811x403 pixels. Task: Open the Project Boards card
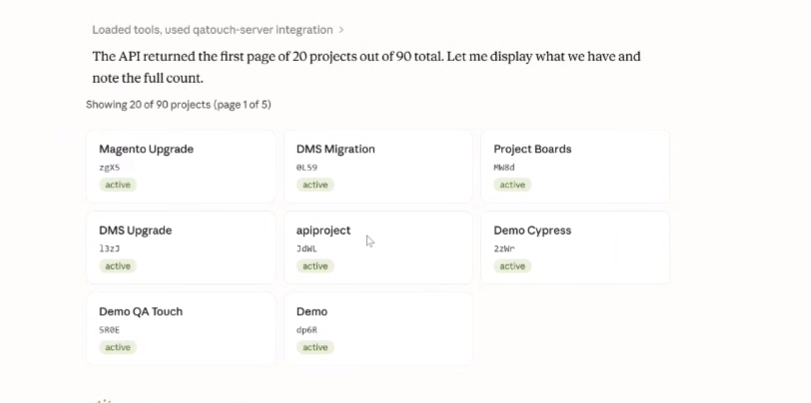pos(575,167)
